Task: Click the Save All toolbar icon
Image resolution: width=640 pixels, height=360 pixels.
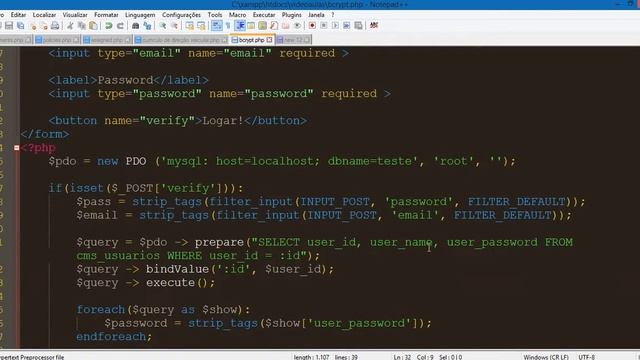Action: click(x=21, y=25)
